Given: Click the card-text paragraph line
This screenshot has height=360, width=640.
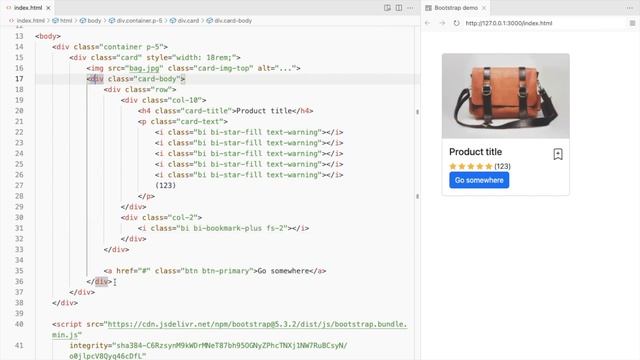Looking at the screenshot, I should (182, 122).
